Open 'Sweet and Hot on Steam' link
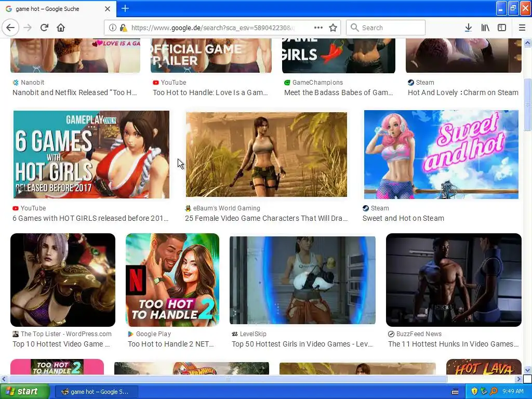The height and width of the screenshot is (399, 532). (x=403, y=218)
